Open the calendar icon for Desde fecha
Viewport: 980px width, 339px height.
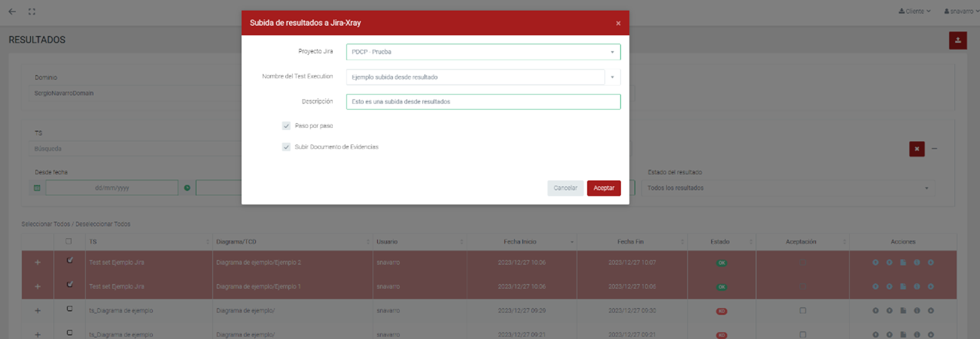pyautogui.click(x=37, y=188)
